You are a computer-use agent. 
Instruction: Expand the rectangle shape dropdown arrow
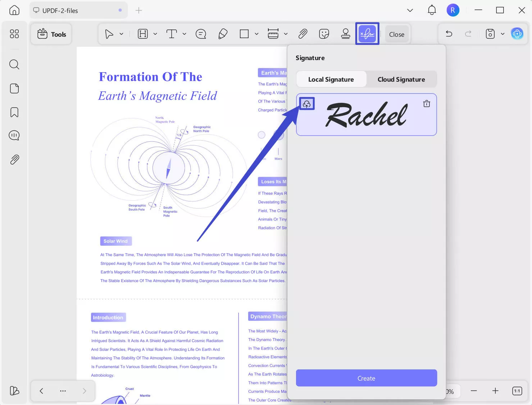click(256, 34)
